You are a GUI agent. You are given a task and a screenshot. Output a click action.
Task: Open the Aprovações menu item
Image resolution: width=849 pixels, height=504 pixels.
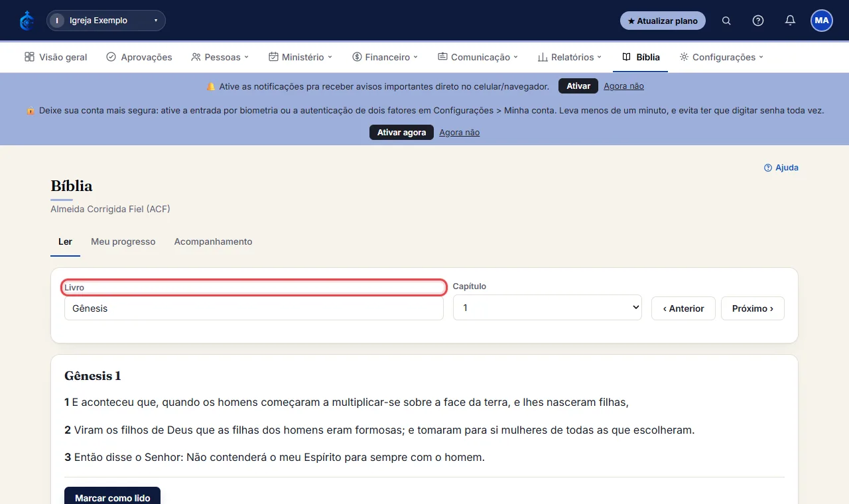139,57
